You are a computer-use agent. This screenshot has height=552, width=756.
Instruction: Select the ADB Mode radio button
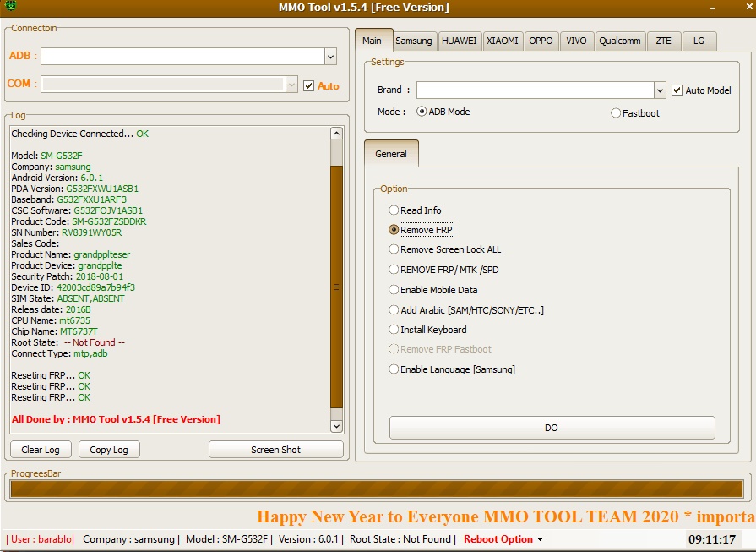(422, 112)
